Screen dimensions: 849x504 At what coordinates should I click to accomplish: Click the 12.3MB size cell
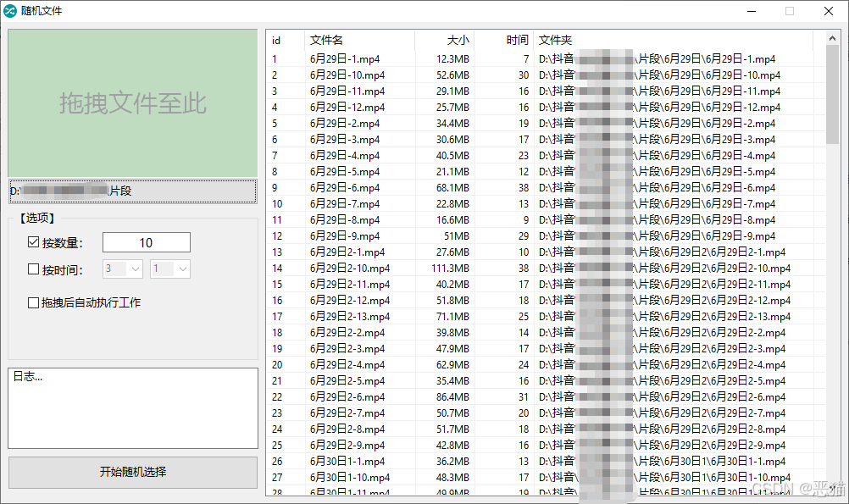coord(452,59)
